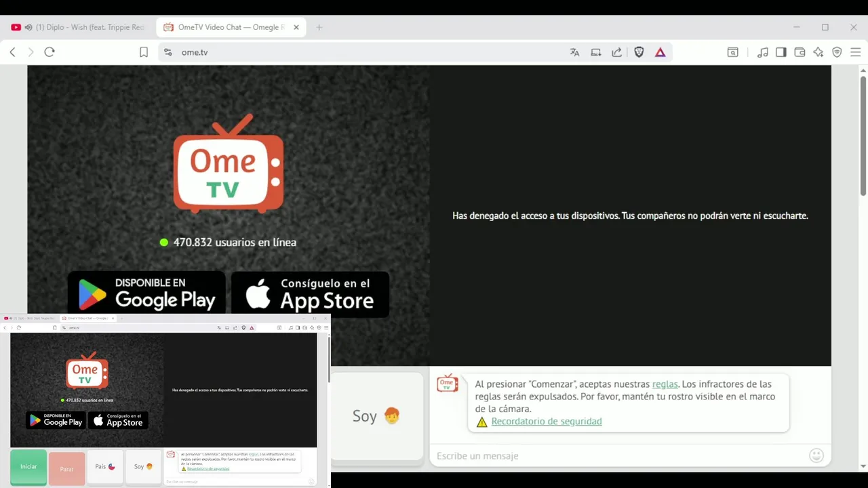View site information for ome.tv
The width and height of the screenshot is (868, 488).
tap(169, 52)
